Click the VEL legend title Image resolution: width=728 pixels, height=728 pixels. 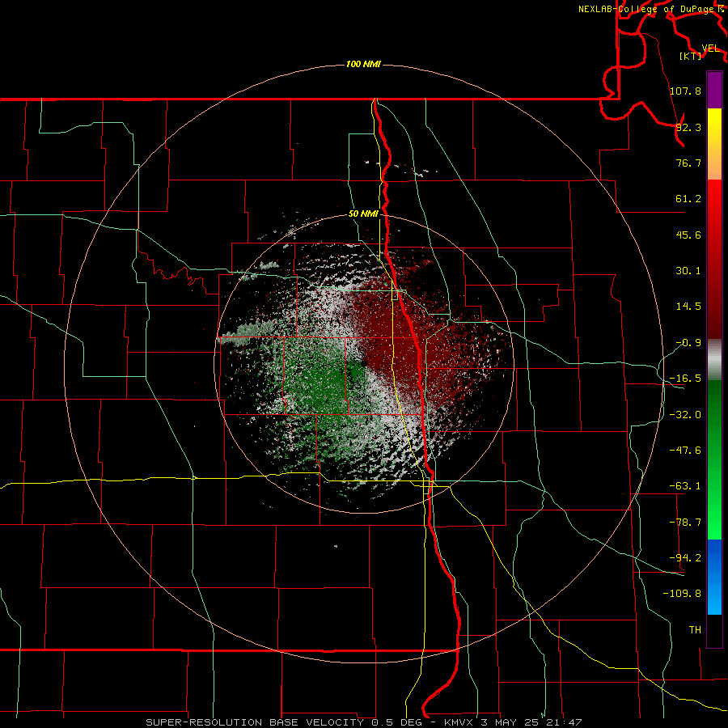click(x=710, y=49)
